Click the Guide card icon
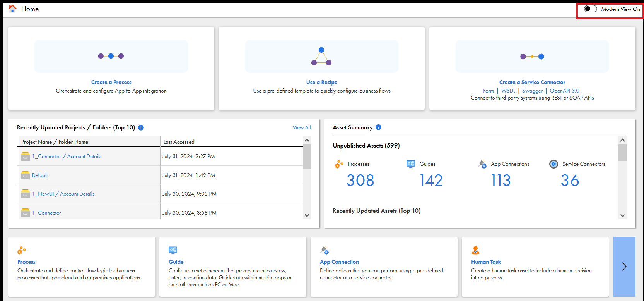The height and width of the screenshot is (301, 644). click(x=173, y=250)
